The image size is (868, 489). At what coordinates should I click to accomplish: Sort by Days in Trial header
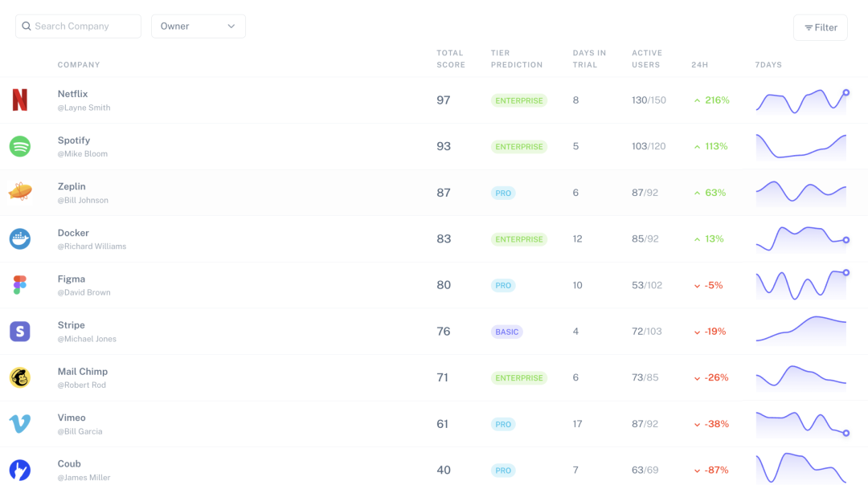pos(589,59)
